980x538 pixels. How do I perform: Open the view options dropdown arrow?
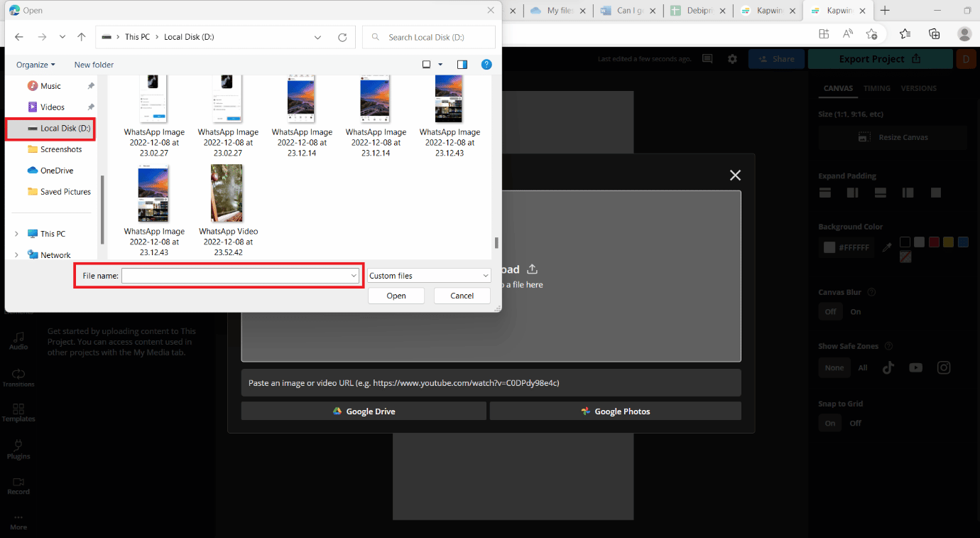point(440,65)
